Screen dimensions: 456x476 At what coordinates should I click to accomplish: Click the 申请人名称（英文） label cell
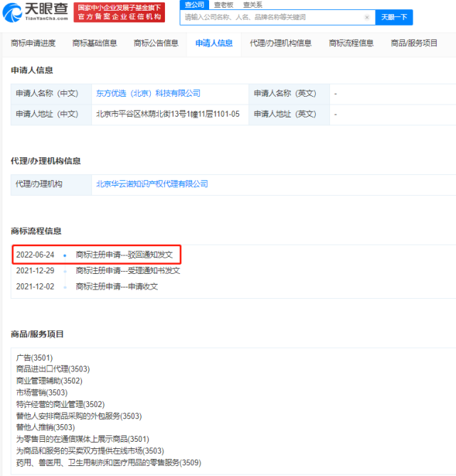click(289, 94)
